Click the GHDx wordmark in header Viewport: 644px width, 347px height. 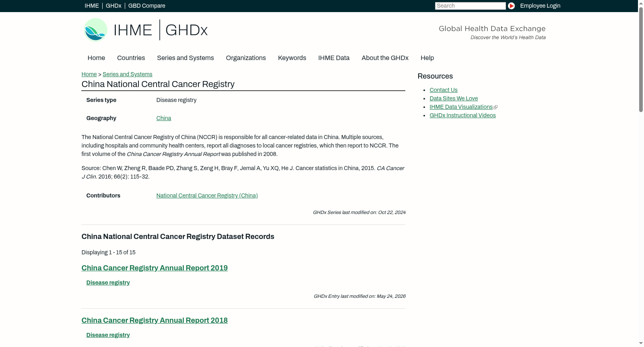pyautogui.click(x=186, y=30)
